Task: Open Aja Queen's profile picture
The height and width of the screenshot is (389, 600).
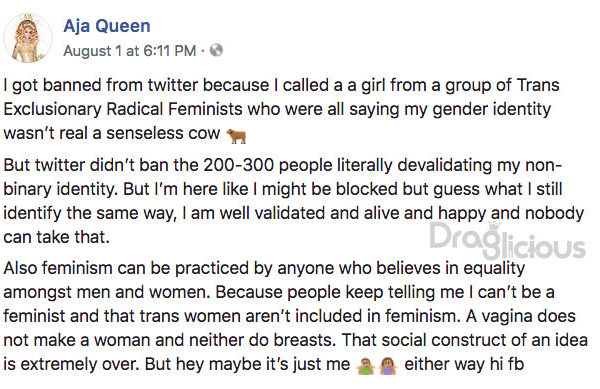Action: [x=28, y=38]
